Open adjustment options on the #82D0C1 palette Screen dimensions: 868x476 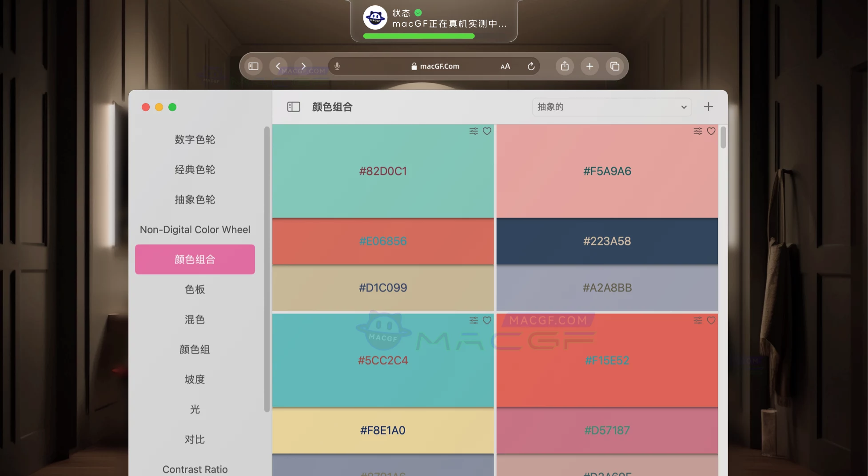(x=473, y=131)
